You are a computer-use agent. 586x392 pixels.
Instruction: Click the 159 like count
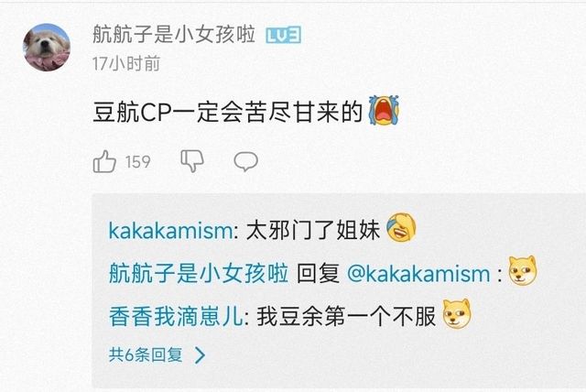(x=138, y=162)
